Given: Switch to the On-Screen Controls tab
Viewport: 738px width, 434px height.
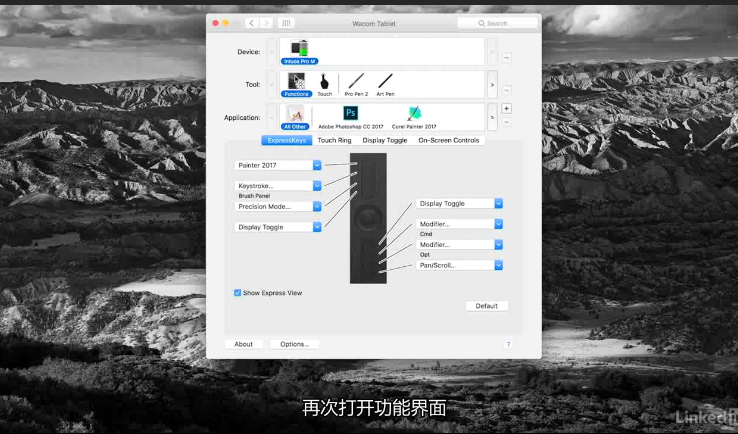Looking at the screenshot, I should pyautogui.click(x=449, y=140).
